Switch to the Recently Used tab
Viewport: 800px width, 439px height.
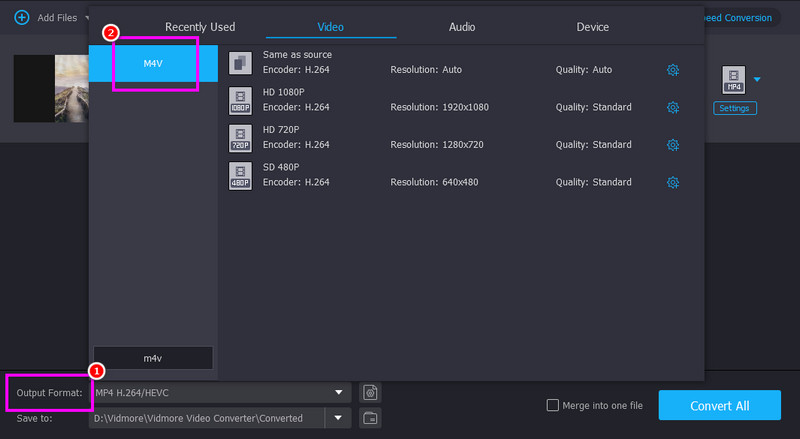[x=200, y=27]
